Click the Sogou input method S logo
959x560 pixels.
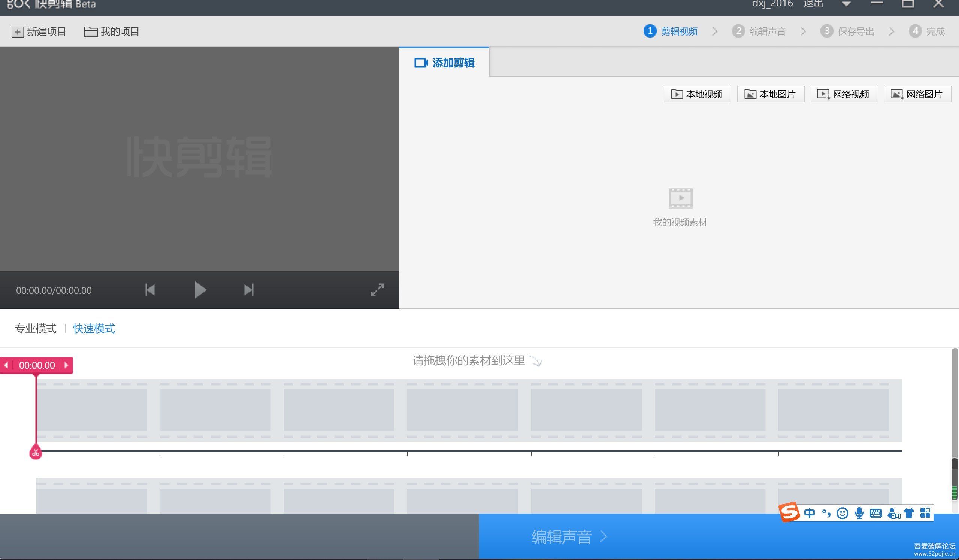tap(789, 512)
